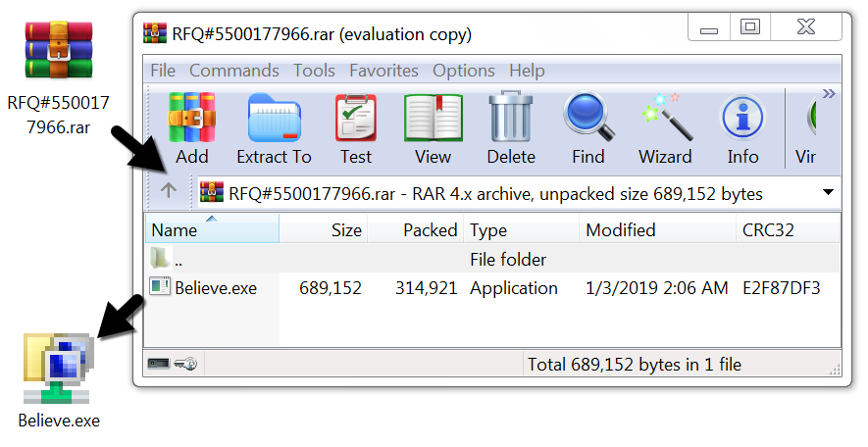Click the 689,152 size cell
Screen dimensions: 868x447
331,287
